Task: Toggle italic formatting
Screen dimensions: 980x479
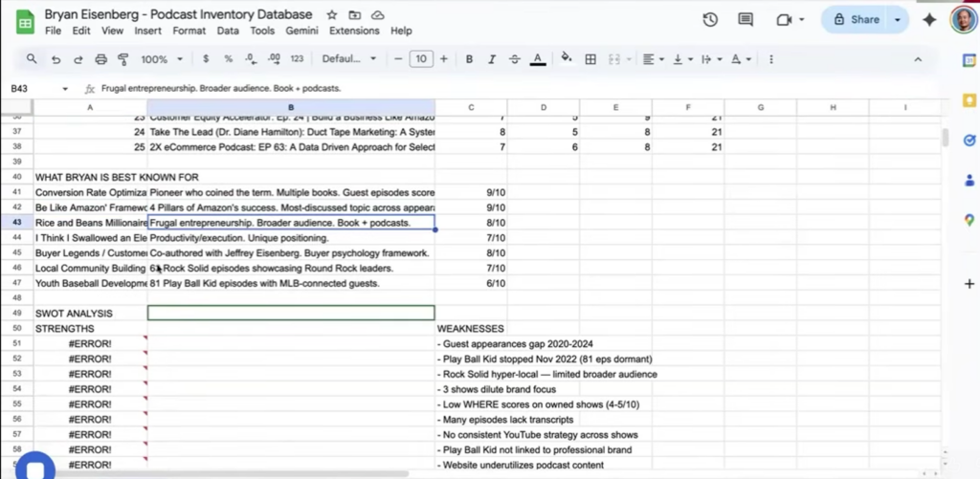Action: coord(492,59)
